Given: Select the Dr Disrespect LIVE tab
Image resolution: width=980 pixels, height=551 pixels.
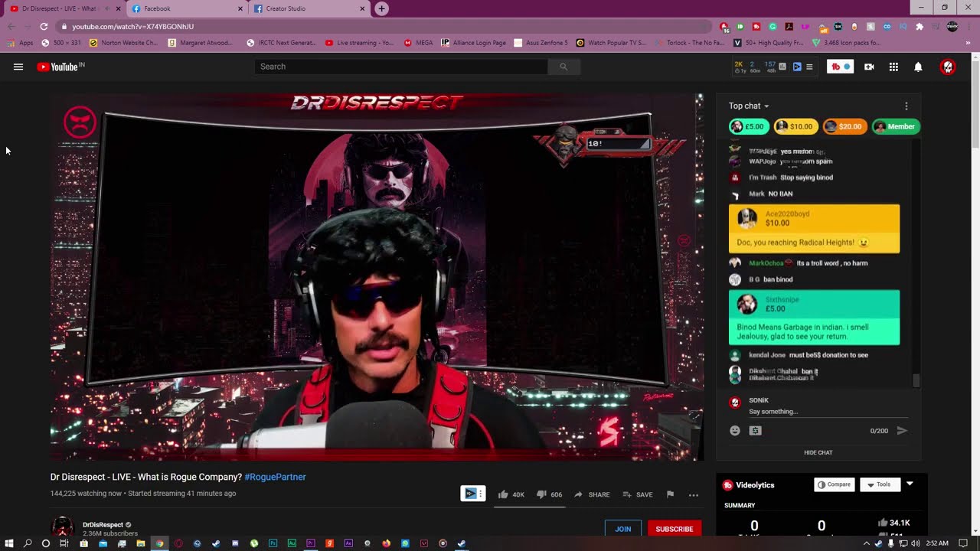Looking at the screenshot, I should (64, 8).
